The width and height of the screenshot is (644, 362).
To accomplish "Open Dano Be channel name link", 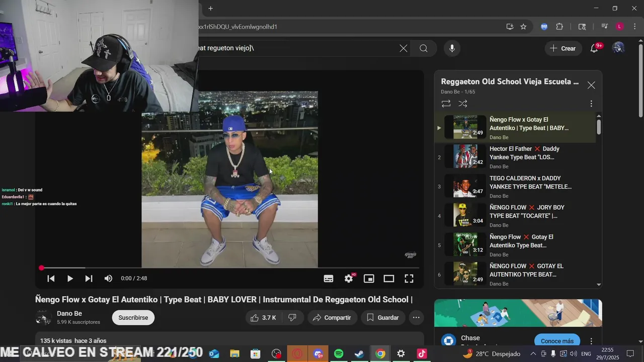I will tap(69, 314).
